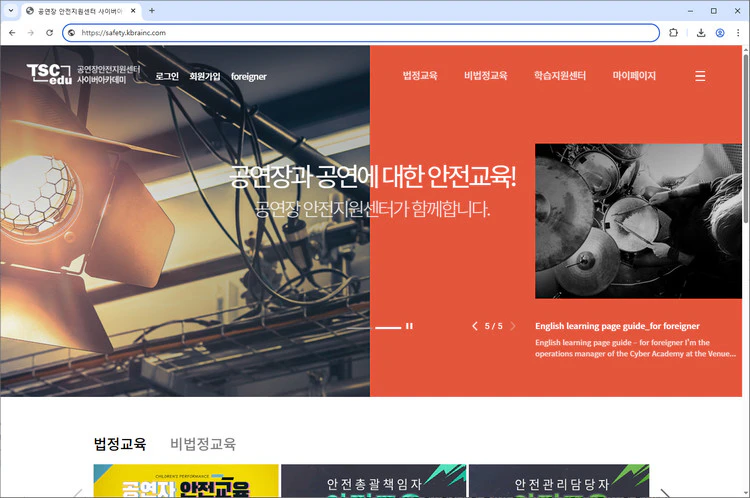
Task: Open the 공연자 안전교육 course card
Action: point(186,481)
